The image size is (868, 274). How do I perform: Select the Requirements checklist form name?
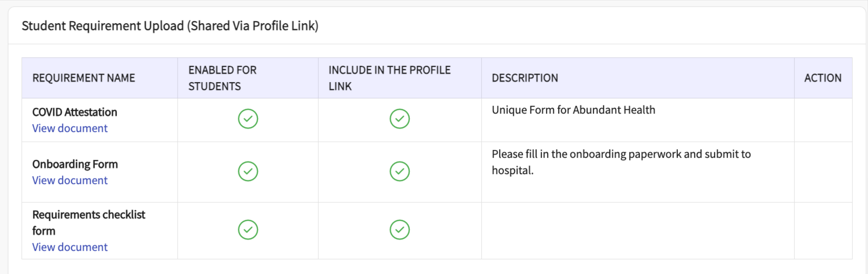(88, 215)
